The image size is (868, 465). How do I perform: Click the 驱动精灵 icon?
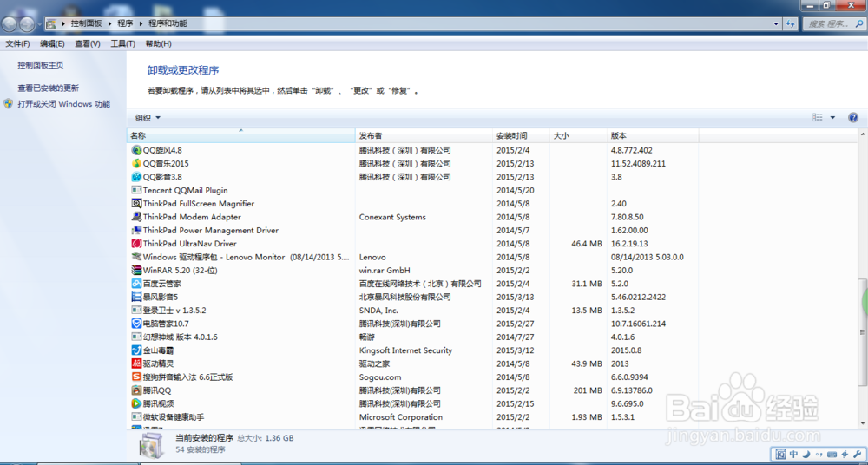pos(137,363)
